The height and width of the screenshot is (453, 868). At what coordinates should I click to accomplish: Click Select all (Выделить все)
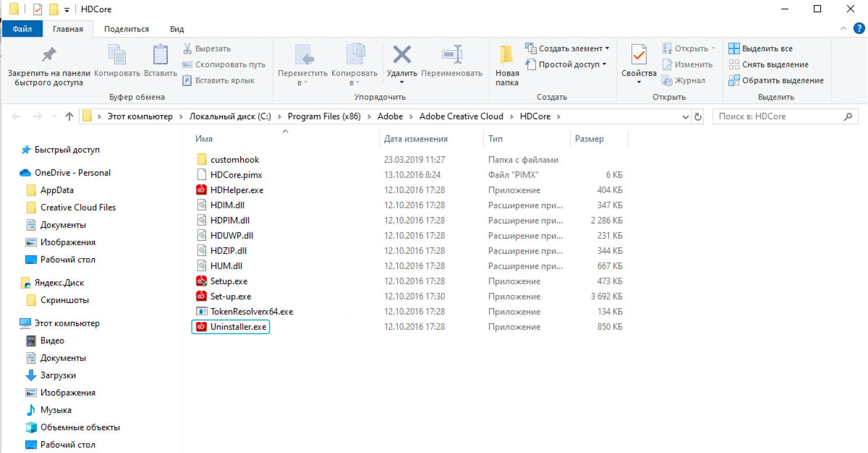pos(767,48)
